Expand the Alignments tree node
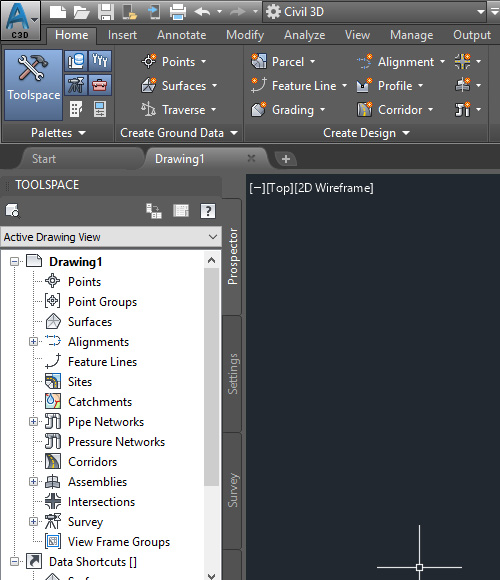500x580 pixels. click(x=33, y=341)
